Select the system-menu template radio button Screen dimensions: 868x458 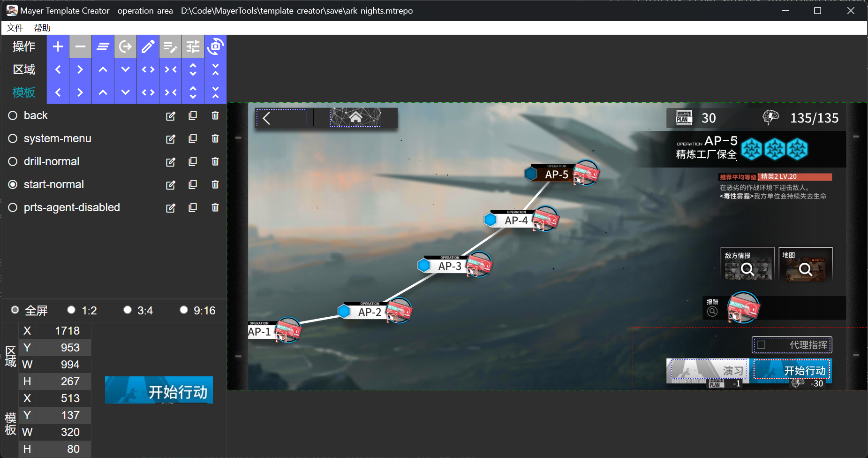tap(13, 138)
